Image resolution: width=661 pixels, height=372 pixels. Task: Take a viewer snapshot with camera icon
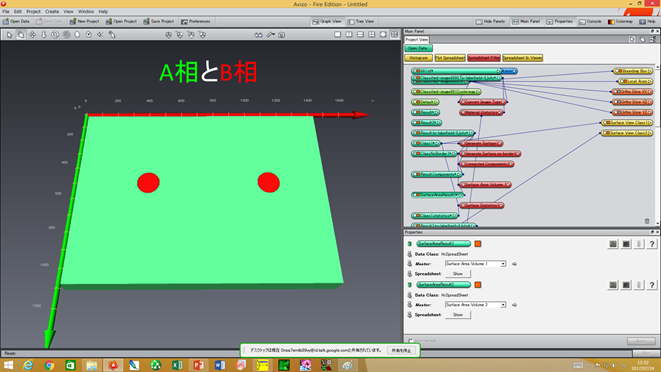coord(282,35)
